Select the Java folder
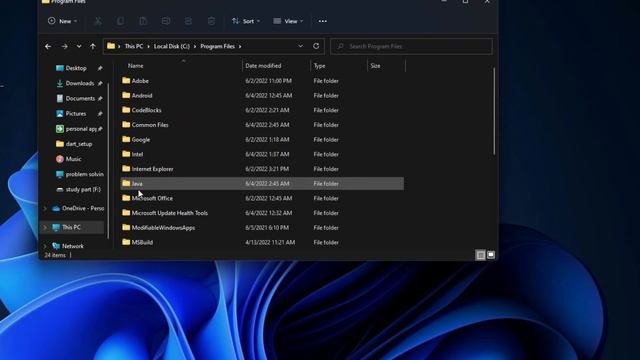Screen dimensions: 640x360 [x=262, y=184]
